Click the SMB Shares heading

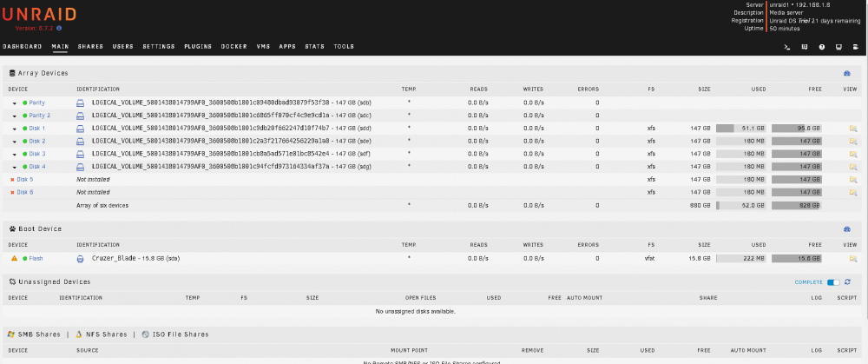tap(39, 334)
